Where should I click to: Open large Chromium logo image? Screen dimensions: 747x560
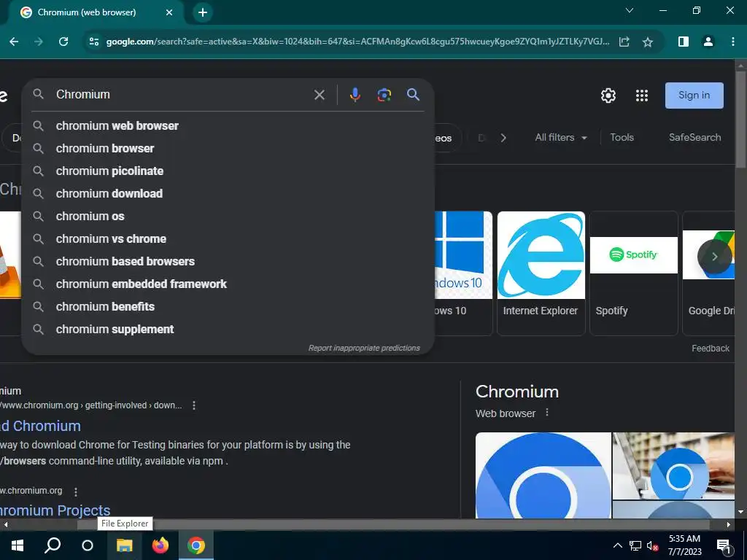pos(543,475)
